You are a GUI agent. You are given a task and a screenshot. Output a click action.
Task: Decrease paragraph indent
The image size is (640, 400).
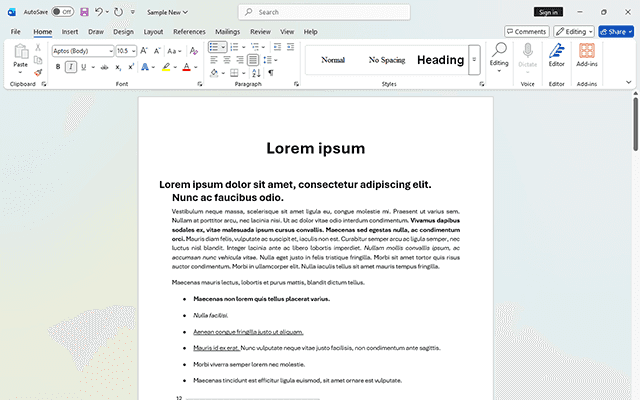[x=278, y=47]
